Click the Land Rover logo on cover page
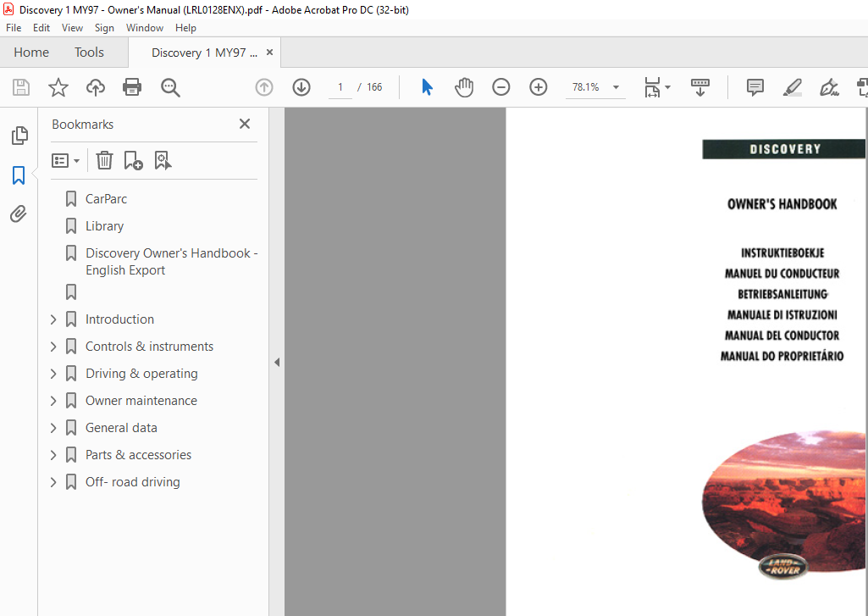868x616 pixels. (x=782, y=566)
